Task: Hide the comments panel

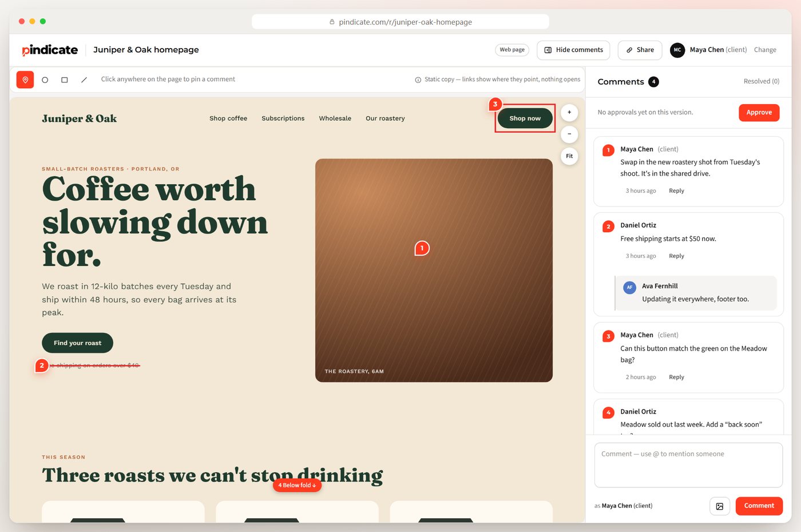Action: point(573,50)
